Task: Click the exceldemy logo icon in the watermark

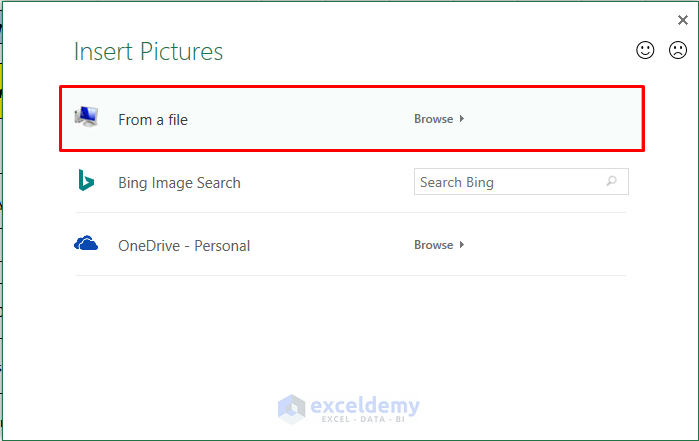Action: (x=292, y=408)
